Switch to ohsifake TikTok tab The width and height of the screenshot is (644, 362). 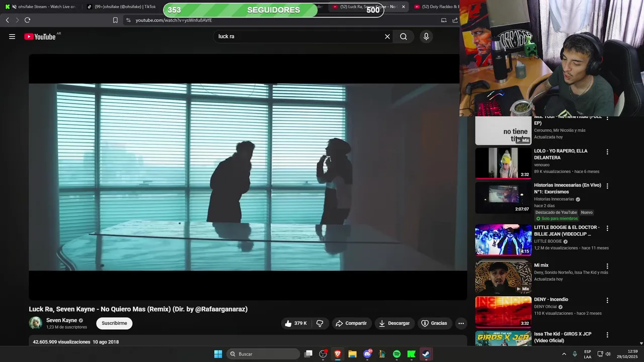(122, 7)
